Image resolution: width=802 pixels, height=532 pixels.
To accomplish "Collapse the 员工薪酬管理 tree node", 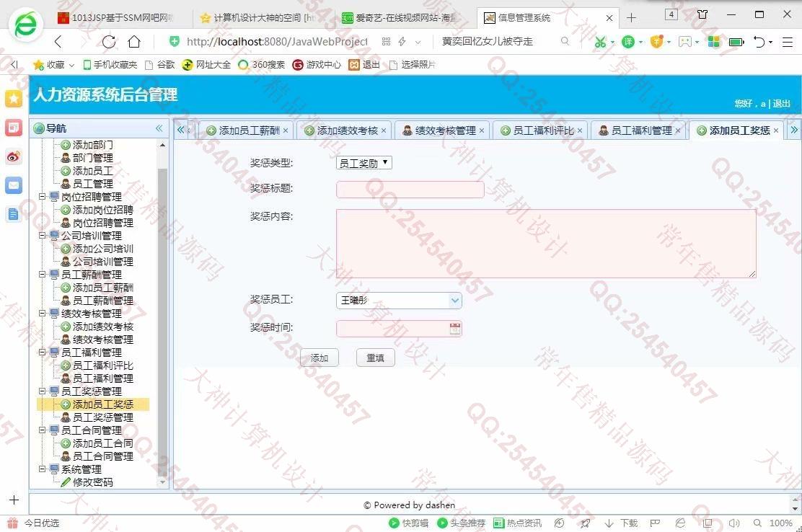I will tap(43, 275).
